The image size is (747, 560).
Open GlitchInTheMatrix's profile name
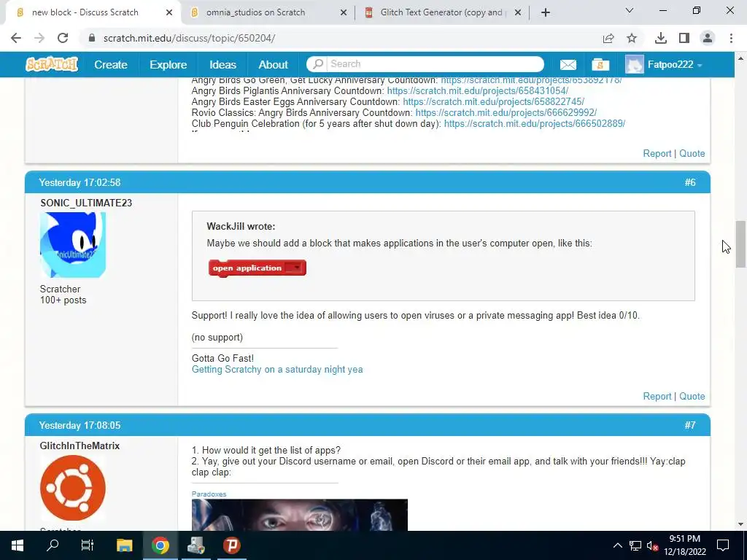click(x=80, y=446)
